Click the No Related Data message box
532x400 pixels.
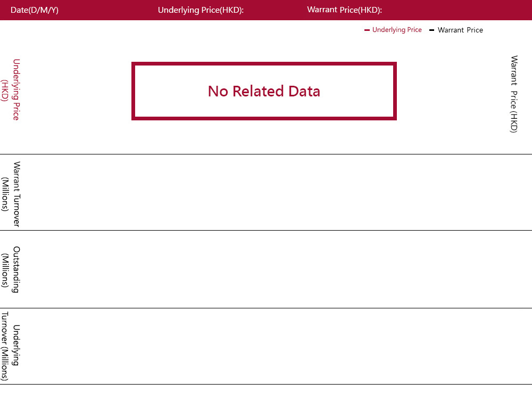264,91
